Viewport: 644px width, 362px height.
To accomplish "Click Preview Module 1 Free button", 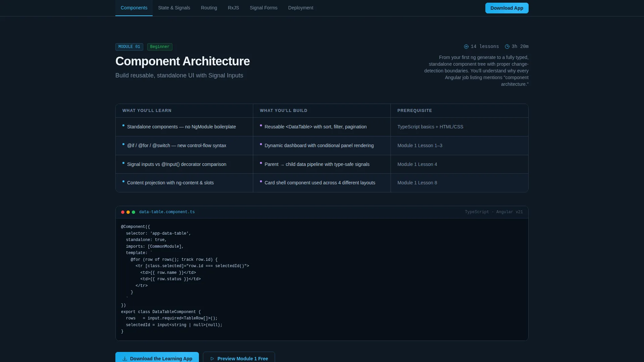I will click(x=239, y=358).
